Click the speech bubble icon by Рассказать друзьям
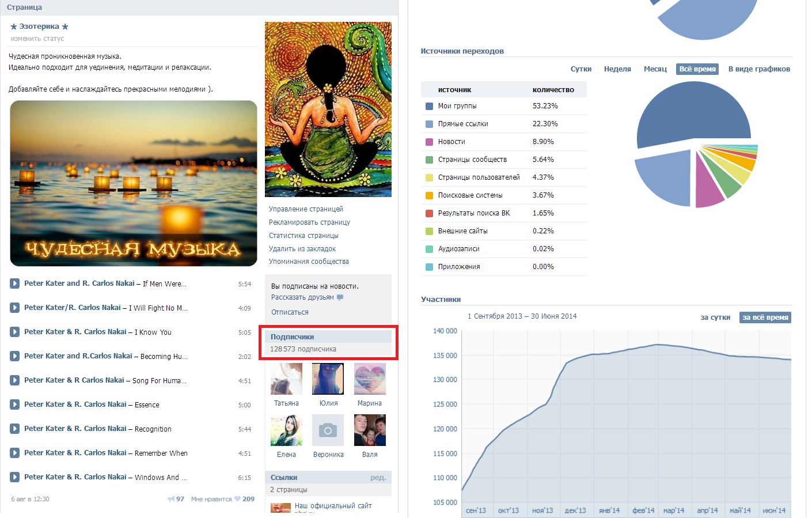This screenshot has height=518, width=812. pos(340,298)
